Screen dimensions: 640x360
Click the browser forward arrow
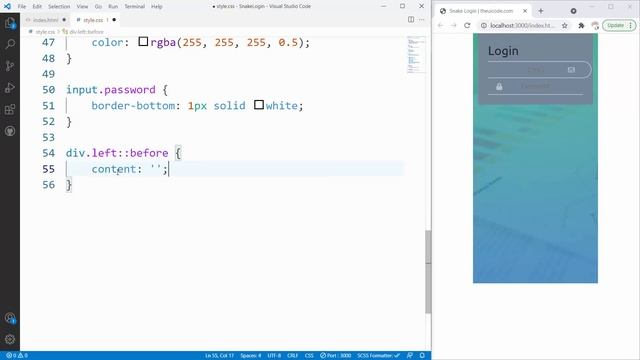click(x=453, y=25)
